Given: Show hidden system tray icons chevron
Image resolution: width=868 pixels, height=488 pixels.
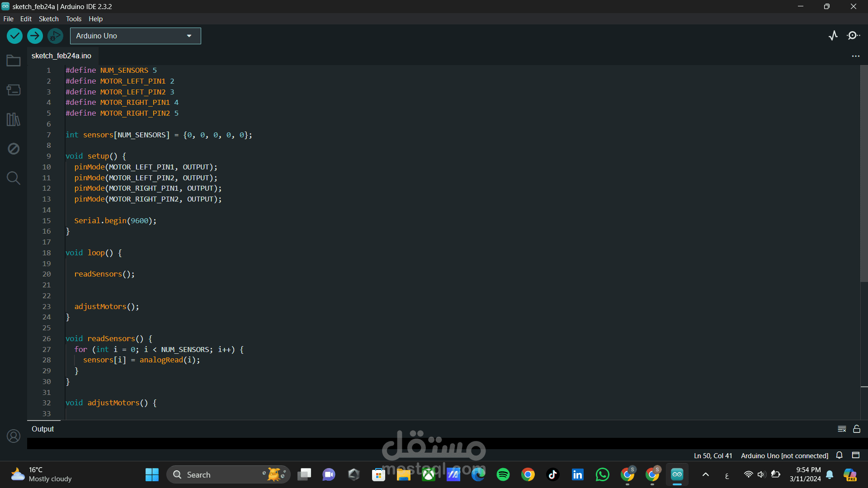Looking at the screenshot, I should tap(705, 474).
